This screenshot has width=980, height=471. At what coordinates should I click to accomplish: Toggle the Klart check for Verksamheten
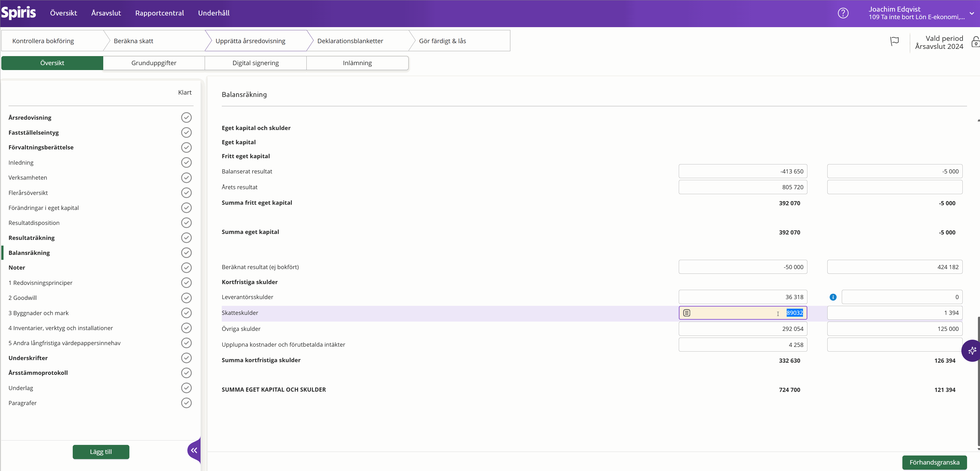click(x=186, y=178)
